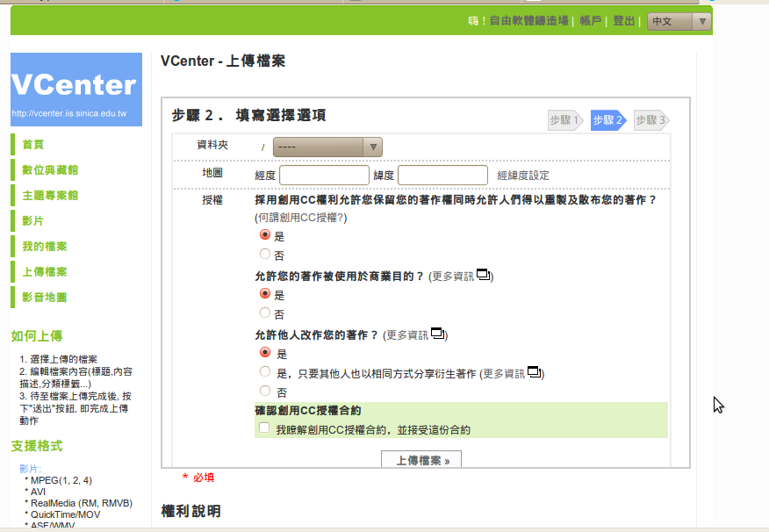Open popup icon beside 允許他人改作 更多資訊
This screenshot has height=532, width=769.
coord(437,334)
